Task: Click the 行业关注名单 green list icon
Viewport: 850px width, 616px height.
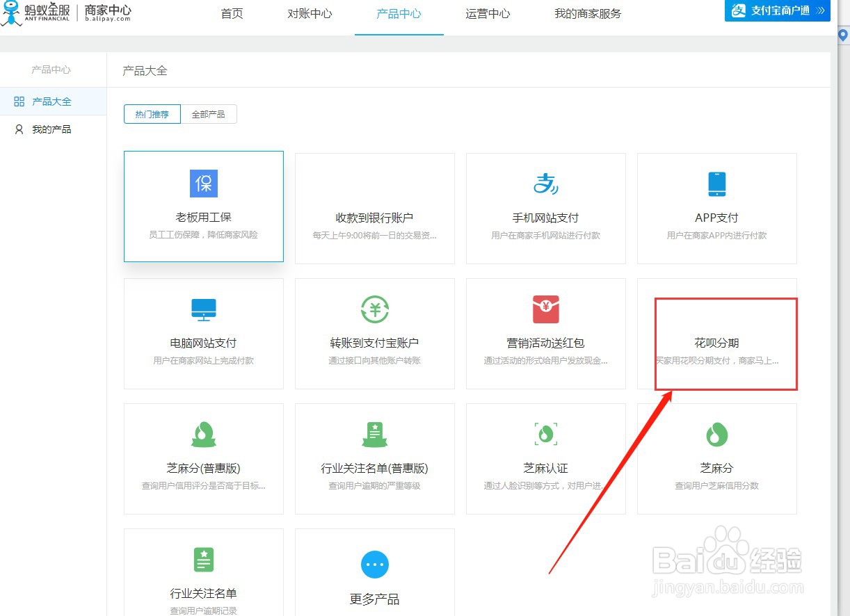Action: point(204,560)
